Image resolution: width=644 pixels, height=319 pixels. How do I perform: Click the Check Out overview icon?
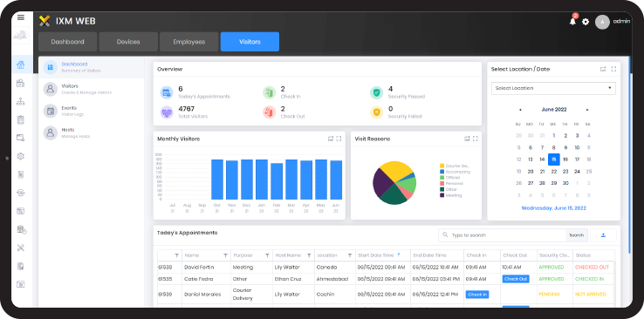click(269, 112)
